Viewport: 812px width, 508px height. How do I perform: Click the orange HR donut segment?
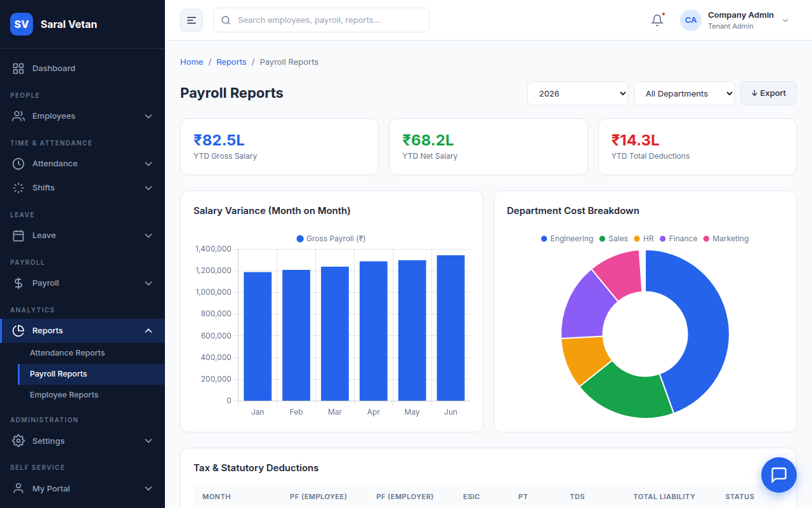[x=585, y=359]
